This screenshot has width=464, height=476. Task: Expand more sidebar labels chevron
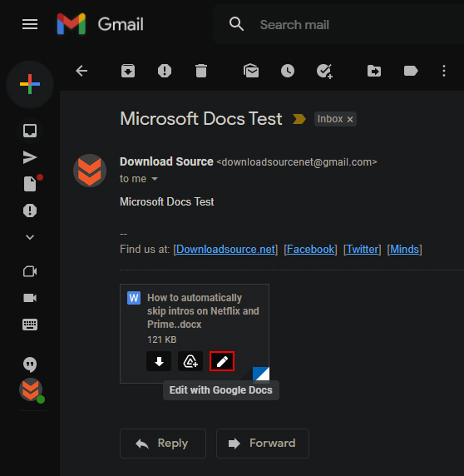click(x=30, y=237)
